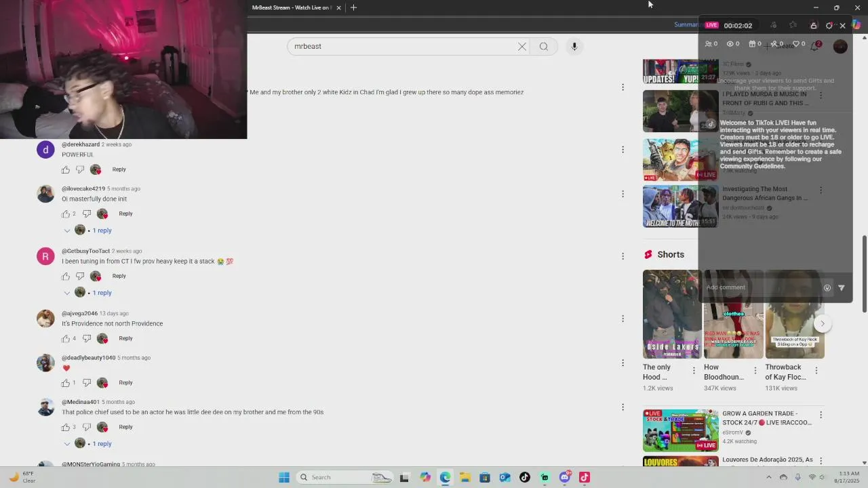
Task: Like @GetbusyTooTact's comment
Action: coord(66,276)
